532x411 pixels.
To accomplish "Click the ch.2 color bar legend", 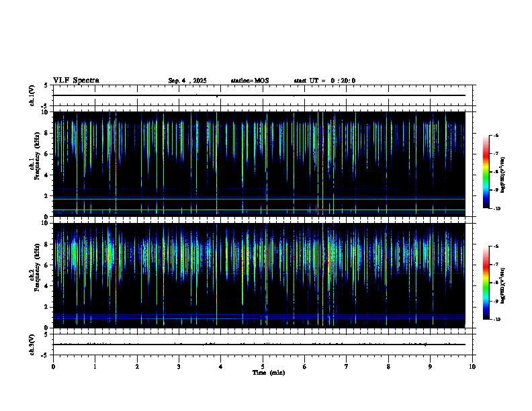I will click(x=486, y=283).
